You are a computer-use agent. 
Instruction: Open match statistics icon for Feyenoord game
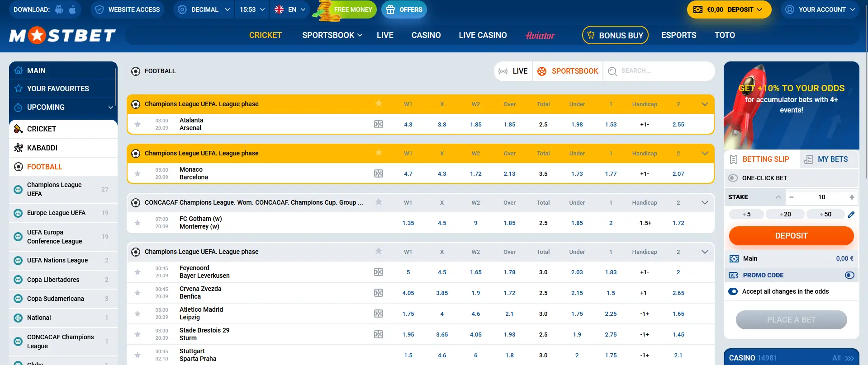tap(379, 272)
